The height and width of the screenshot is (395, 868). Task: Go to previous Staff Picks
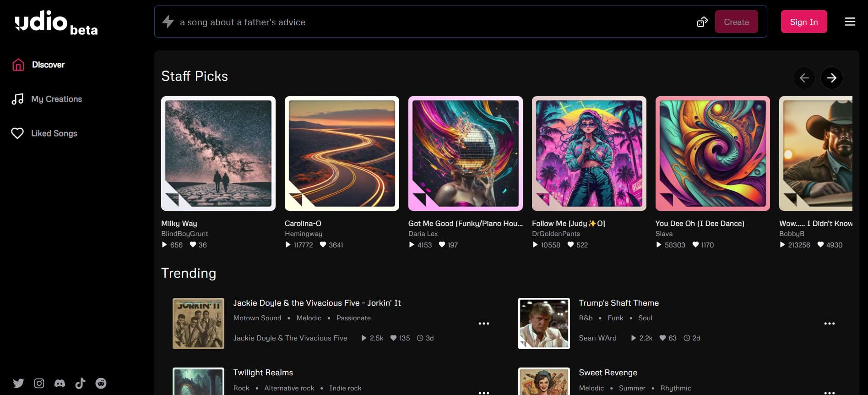pos(804,78)
